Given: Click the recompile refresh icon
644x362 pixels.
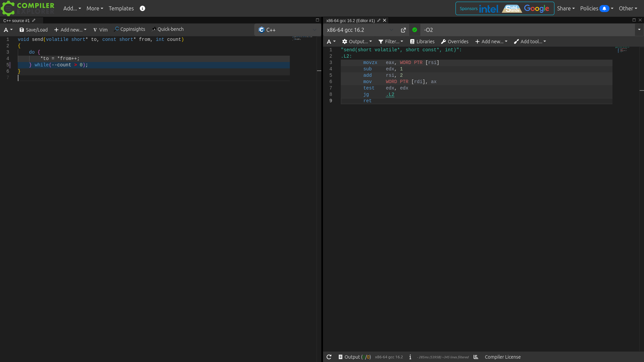Looking at the screenshot, I should (x=329, y=357).
